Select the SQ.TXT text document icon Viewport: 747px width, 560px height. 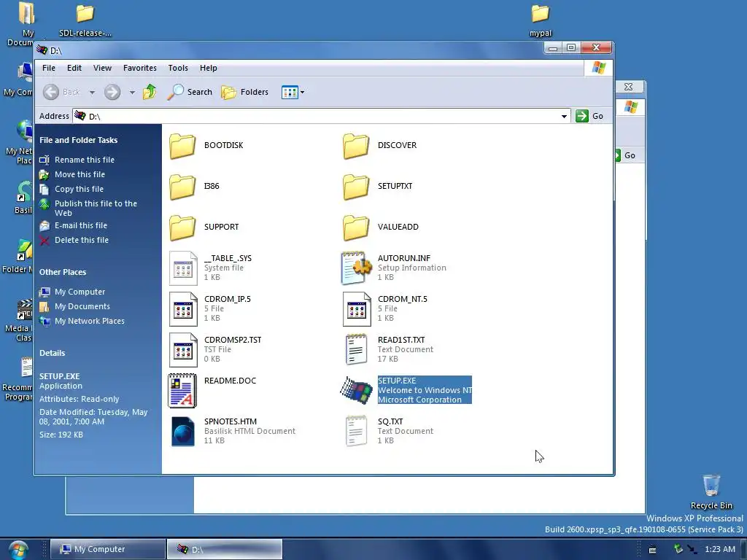click(x=356, y=432)
